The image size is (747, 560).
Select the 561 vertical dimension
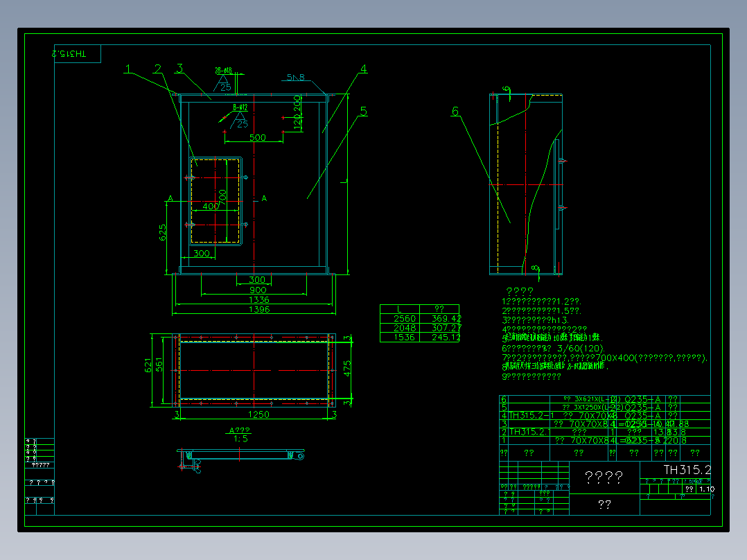[159, 365]
